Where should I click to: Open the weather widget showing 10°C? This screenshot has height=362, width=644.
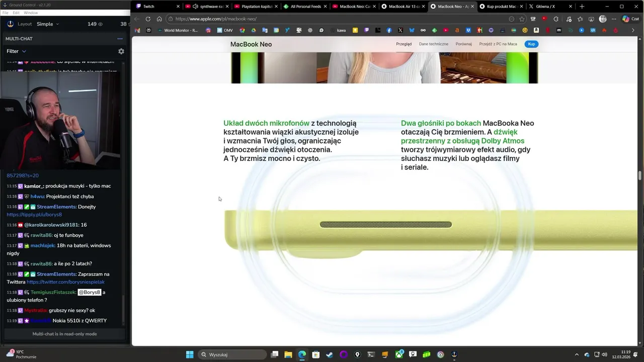coord(21,354)
